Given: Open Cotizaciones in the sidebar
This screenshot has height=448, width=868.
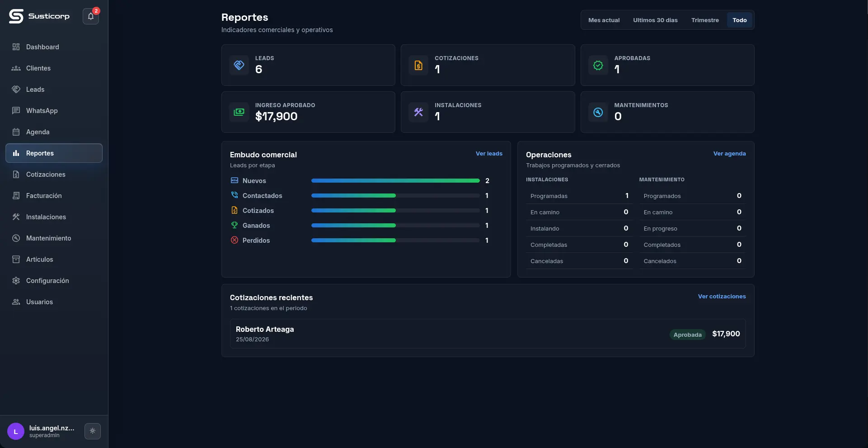Looking at the screenshot, I should click(54, 174).
